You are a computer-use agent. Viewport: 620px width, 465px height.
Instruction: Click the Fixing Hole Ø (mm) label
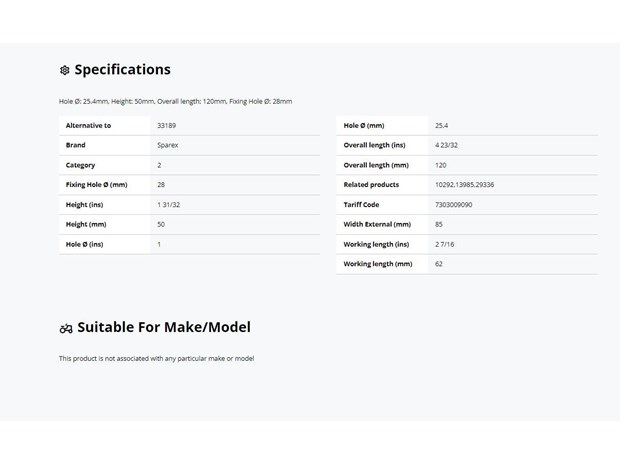tap(96, 185)
